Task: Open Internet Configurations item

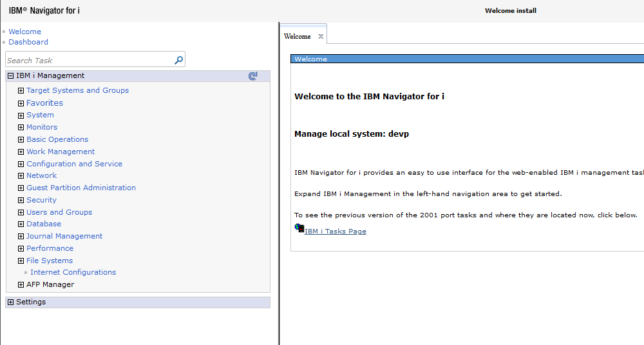Action: pyautogui.click(x=73, y=272)
